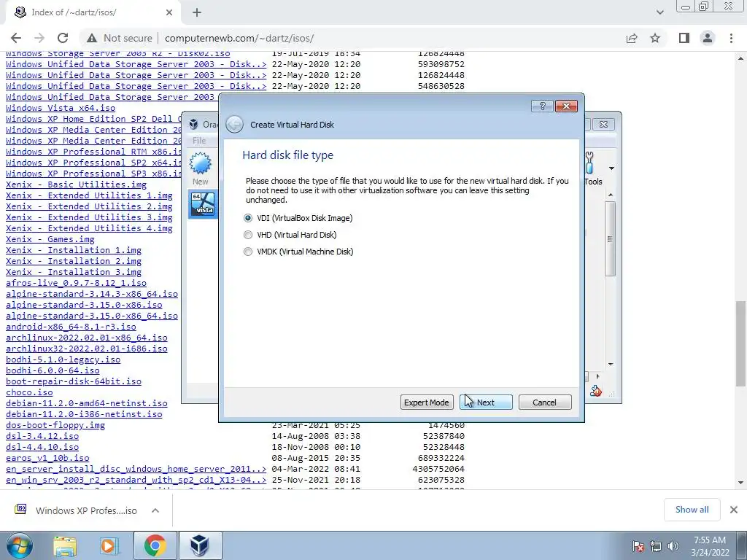Click the VirtualBox status icon near bottom right
This screenshot has width=747, height=560.
pos(596,392)
